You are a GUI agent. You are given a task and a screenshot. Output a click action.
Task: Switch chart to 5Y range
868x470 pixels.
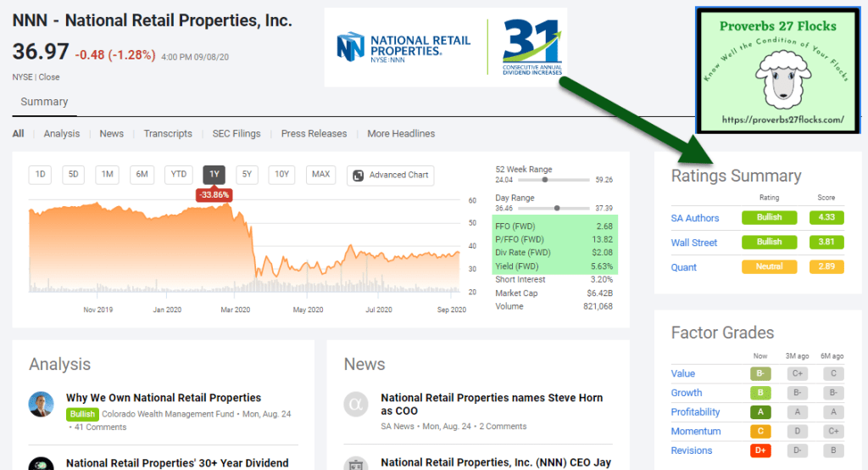click(x=247, y=175)
